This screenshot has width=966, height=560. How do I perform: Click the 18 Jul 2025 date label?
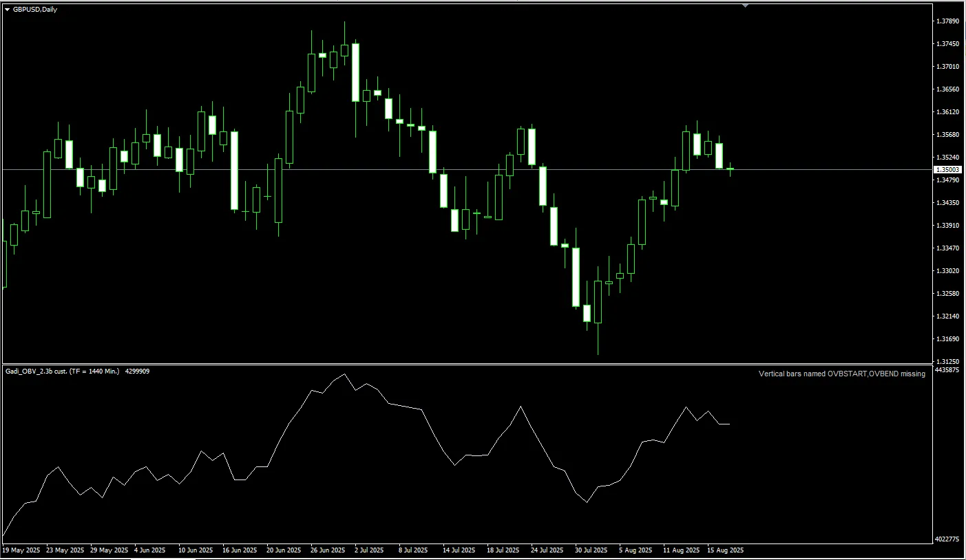click(503, 550)
